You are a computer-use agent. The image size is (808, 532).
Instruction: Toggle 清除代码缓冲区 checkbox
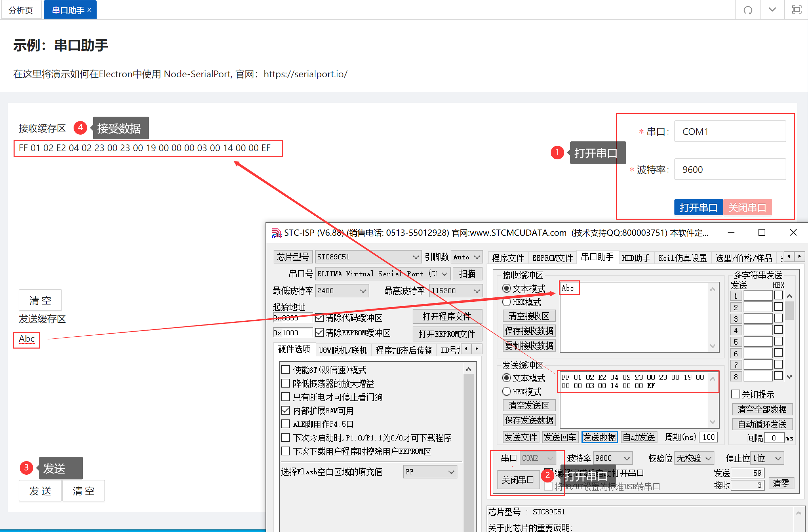point(319,317)
